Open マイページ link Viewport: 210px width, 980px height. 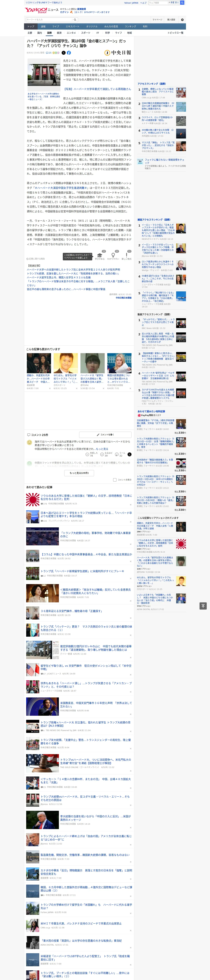[x=157, y=20]
